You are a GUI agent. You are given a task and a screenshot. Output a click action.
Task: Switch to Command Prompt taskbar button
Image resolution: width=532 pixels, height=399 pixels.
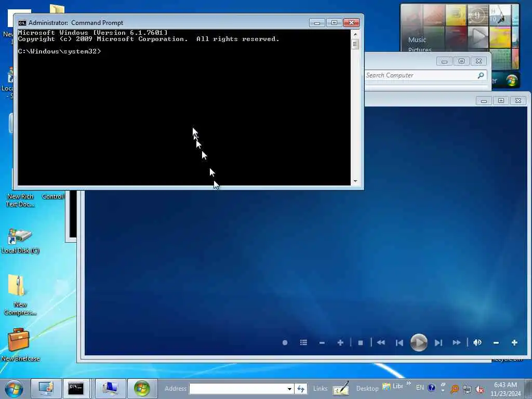[76, 389]
